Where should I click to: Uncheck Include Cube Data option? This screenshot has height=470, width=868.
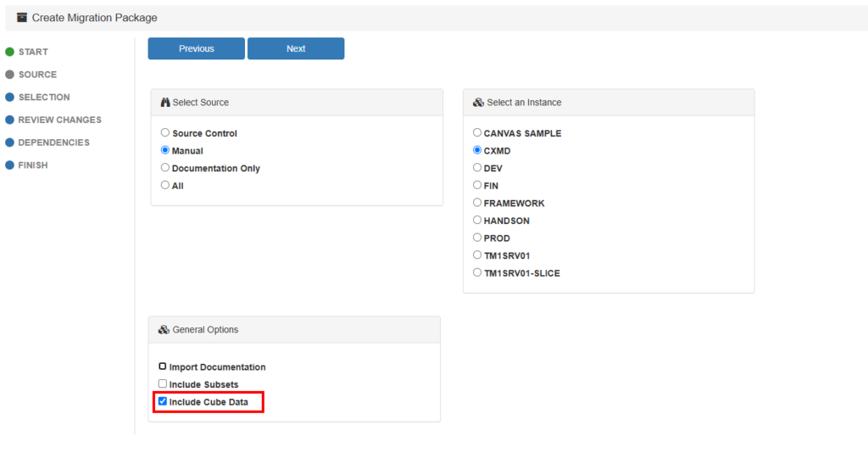[x=163, y=401]
